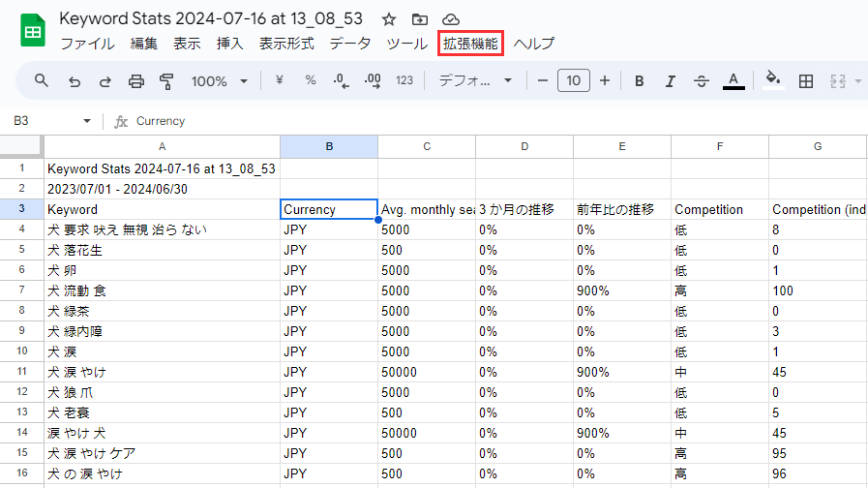Open the 拡張機能 menu
The image size is (868, 488).
(x=470, y=44)
